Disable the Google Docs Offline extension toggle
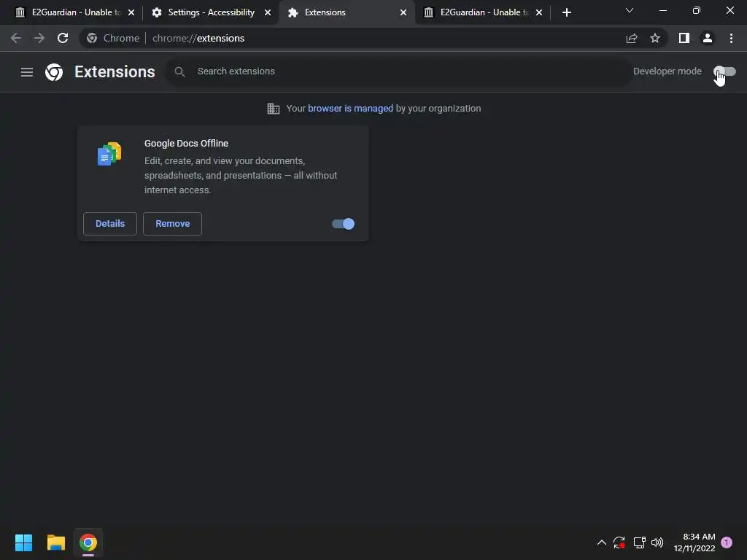Image resolution: width=747 pixels, height=560 pixels. click(x=343, y=224)
